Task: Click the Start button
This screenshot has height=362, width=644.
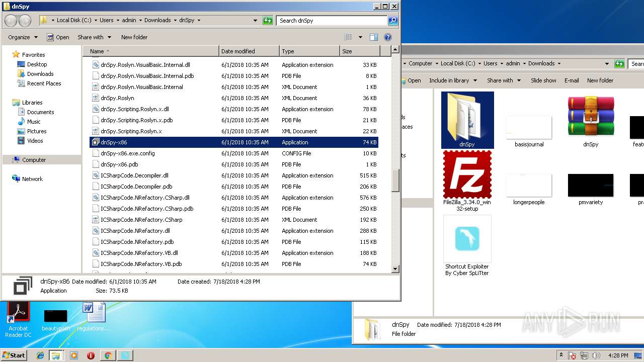Action: [x=14, y=355]
